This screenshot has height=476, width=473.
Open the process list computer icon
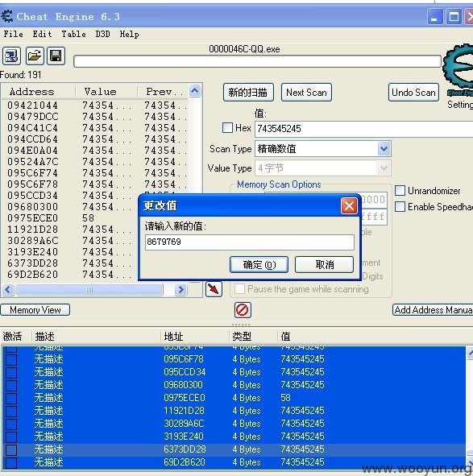tap(11, 56)
